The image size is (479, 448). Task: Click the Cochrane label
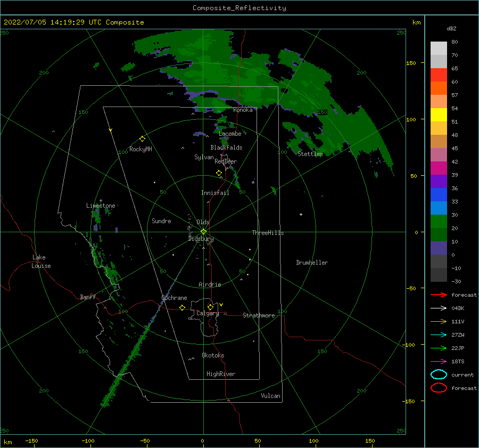click(x=174, y=298)
